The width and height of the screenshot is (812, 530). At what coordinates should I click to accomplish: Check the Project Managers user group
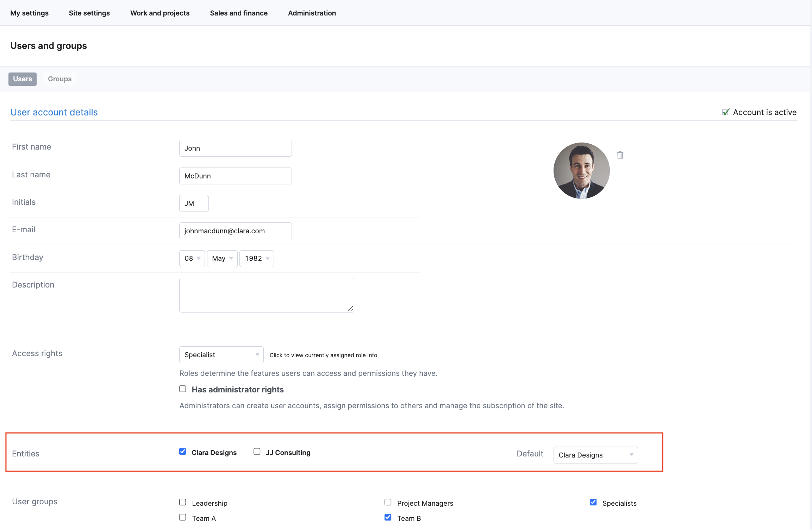pos(388,502)
